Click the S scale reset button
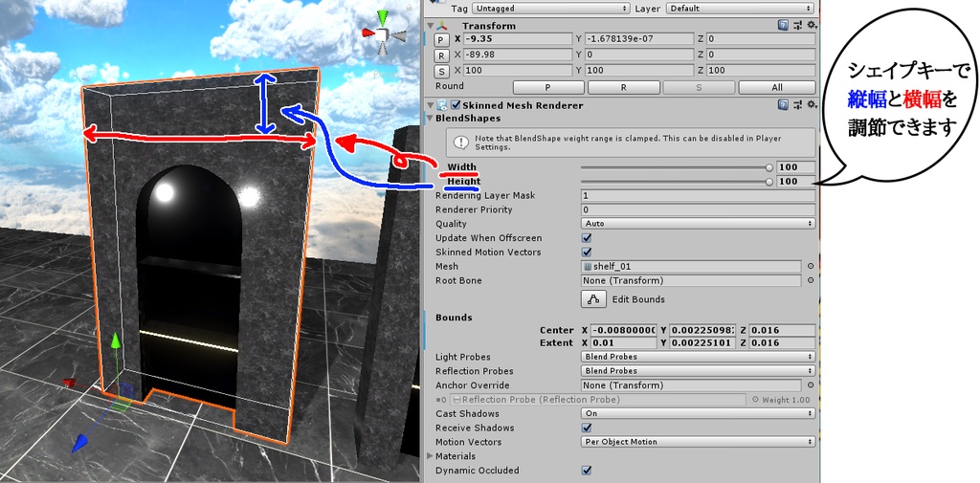 (x=442, y=71)
